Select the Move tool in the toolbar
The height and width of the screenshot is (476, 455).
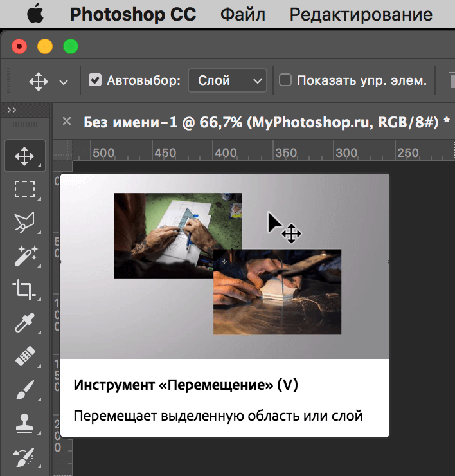pyautogui.click(x=25, y=156)
